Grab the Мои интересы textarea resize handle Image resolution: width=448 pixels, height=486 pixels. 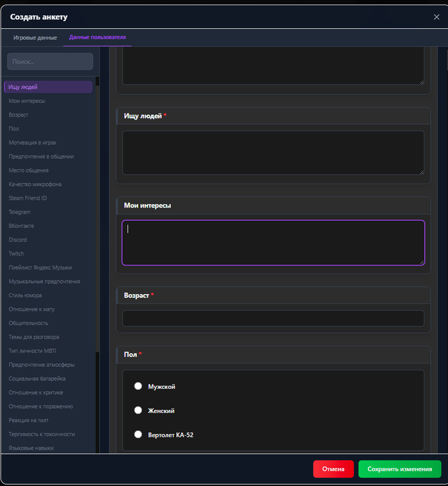click(421, 262)
